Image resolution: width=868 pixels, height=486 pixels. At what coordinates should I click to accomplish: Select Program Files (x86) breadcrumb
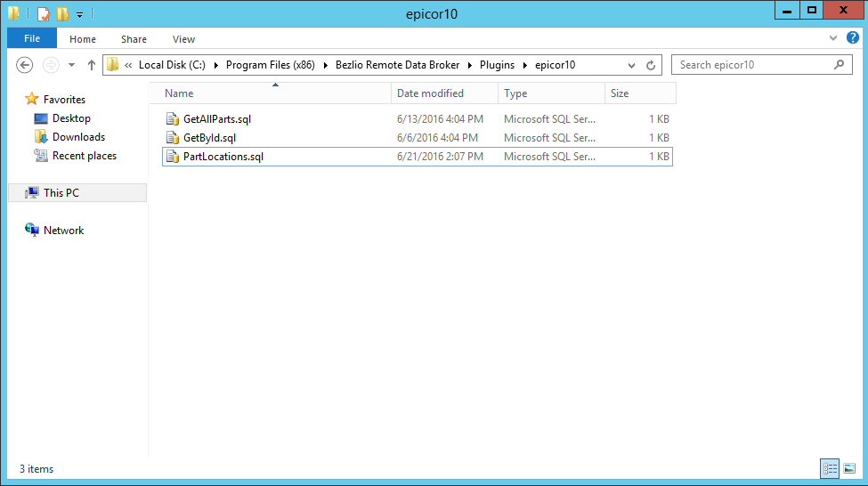coord(270,65)
